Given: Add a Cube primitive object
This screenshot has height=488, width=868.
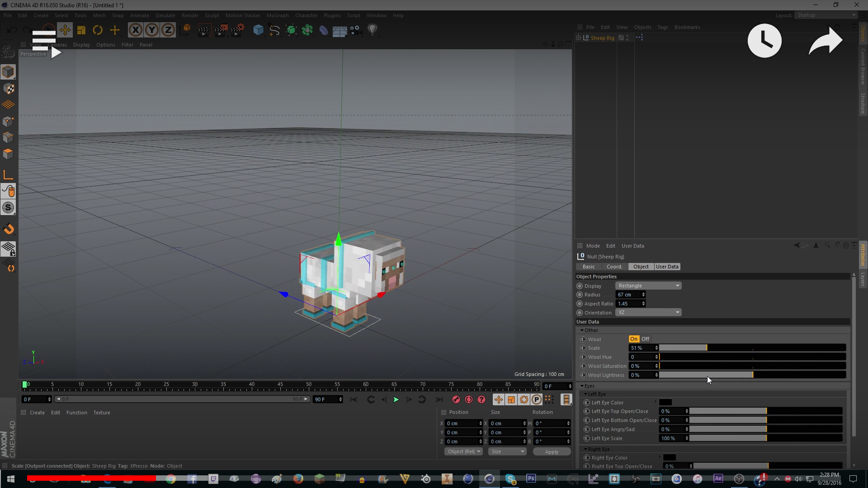Looking at the screenshot, I should click(258, 30).
